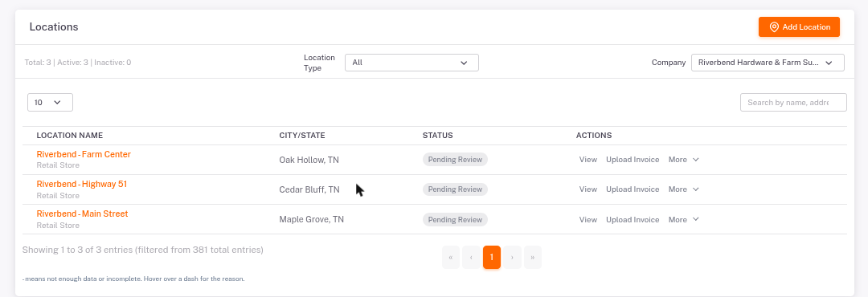Image resolution: width=868 pixels, height=297 pixels.
Task: Upload Invoice for Riverbend - Highway 51
Action: click(633, 189)
